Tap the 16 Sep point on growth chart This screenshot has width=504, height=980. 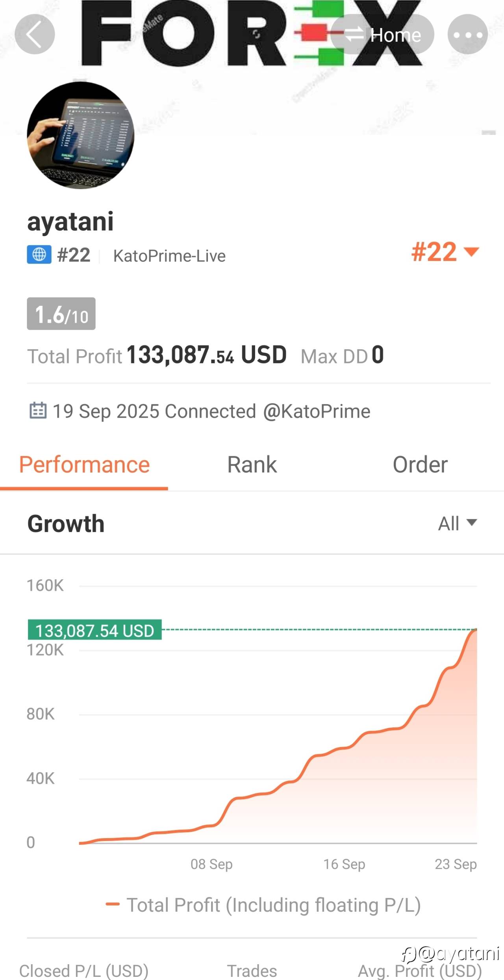344,864
